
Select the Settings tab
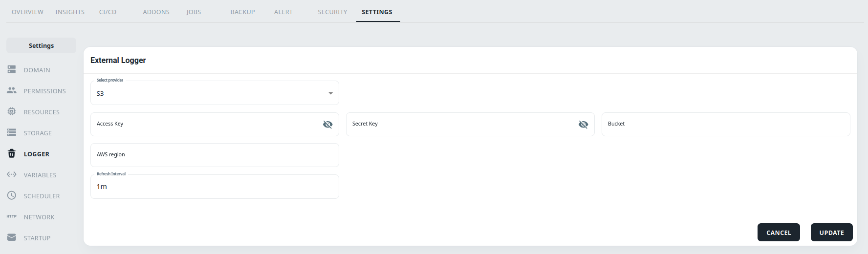tap(377, 12)
